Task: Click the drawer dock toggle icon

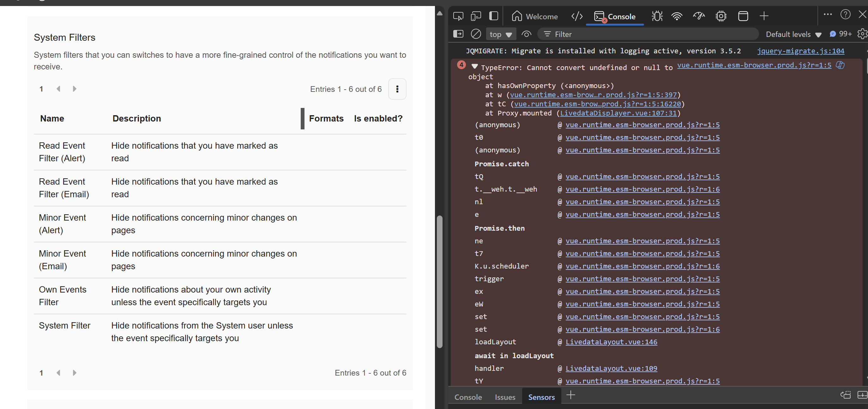Action: (846, 395)
